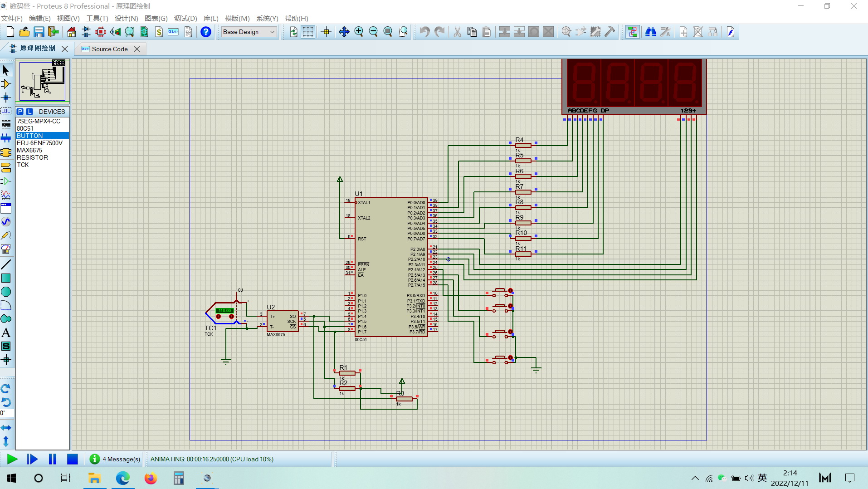The width and height of the screenshot is (868, 489).
Task: Select the 2D Circle graphics tool
Action: 6,292
